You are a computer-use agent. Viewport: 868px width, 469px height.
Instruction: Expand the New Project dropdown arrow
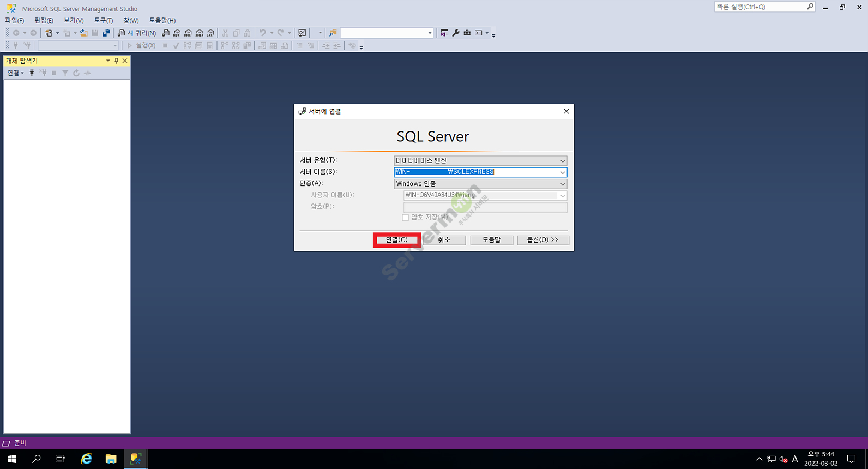57,33
